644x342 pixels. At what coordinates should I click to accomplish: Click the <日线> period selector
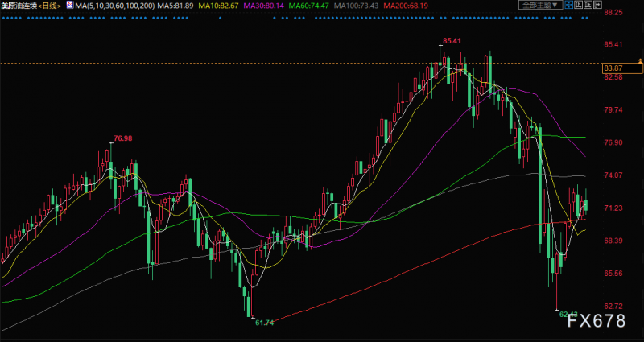pos(49,6)
